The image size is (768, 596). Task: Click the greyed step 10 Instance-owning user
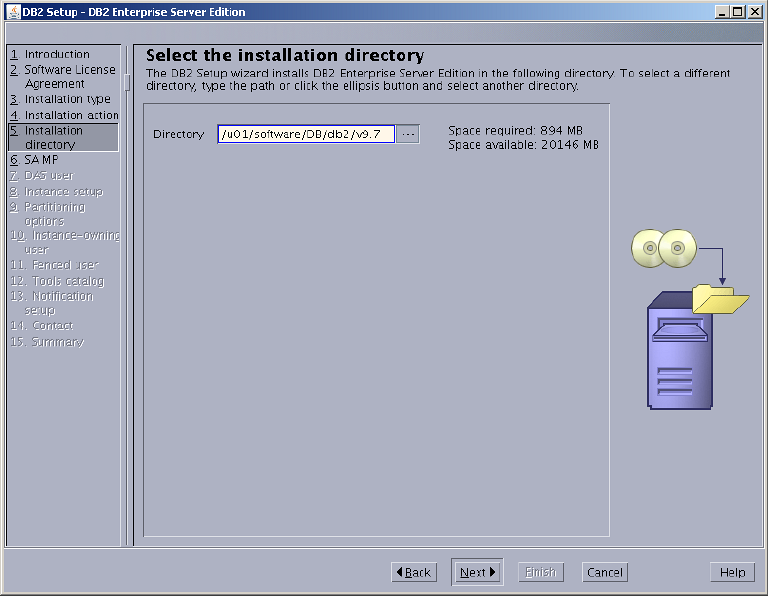pyautogui.click(x=65, y=242)
